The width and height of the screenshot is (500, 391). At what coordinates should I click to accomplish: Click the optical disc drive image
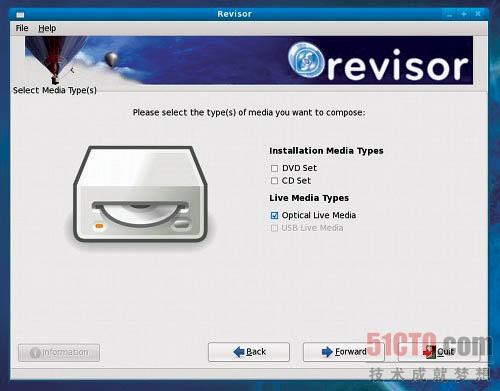140,194
